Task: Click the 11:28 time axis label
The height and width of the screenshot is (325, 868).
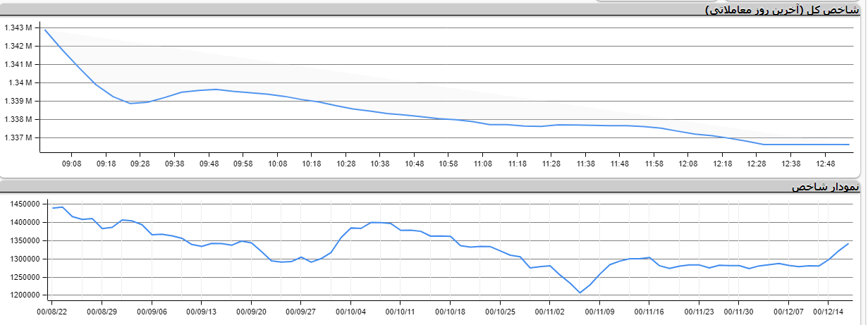Action: [551, 164]
